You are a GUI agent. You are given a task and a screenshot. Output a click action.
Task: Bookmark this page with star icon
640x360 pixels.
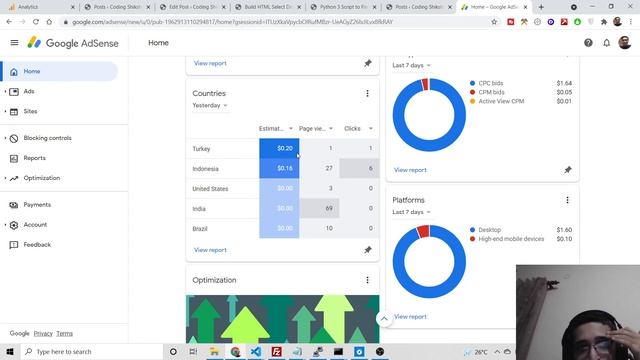pyautogui.click(x=494, y=22)
